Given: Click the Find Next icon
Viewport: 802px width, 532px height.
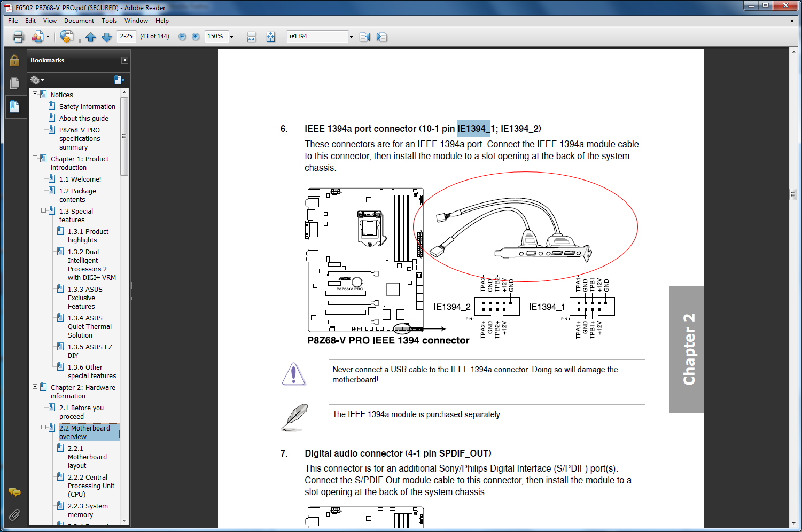Looking at the screenshot, I should click(381, 37).
